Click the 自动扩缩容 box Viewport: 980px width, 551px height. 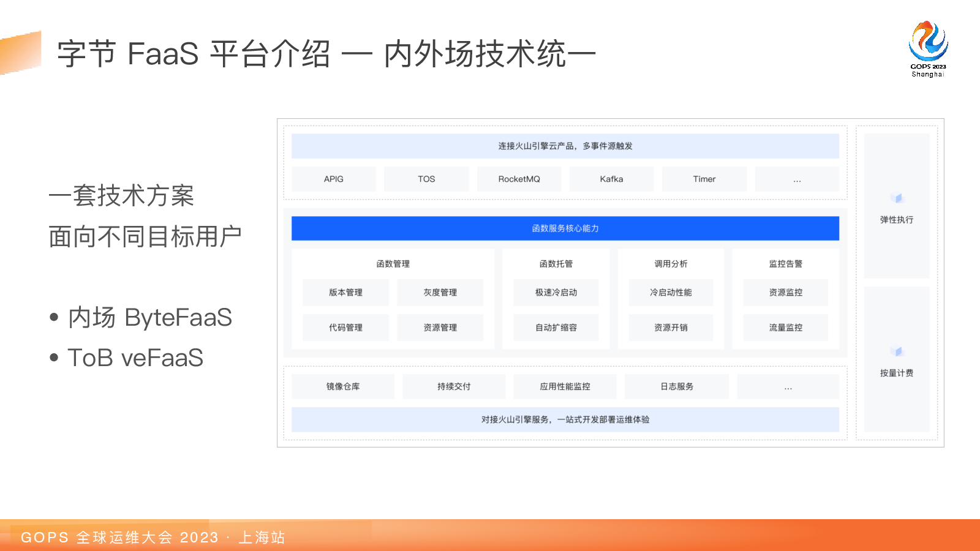(556, 328)
